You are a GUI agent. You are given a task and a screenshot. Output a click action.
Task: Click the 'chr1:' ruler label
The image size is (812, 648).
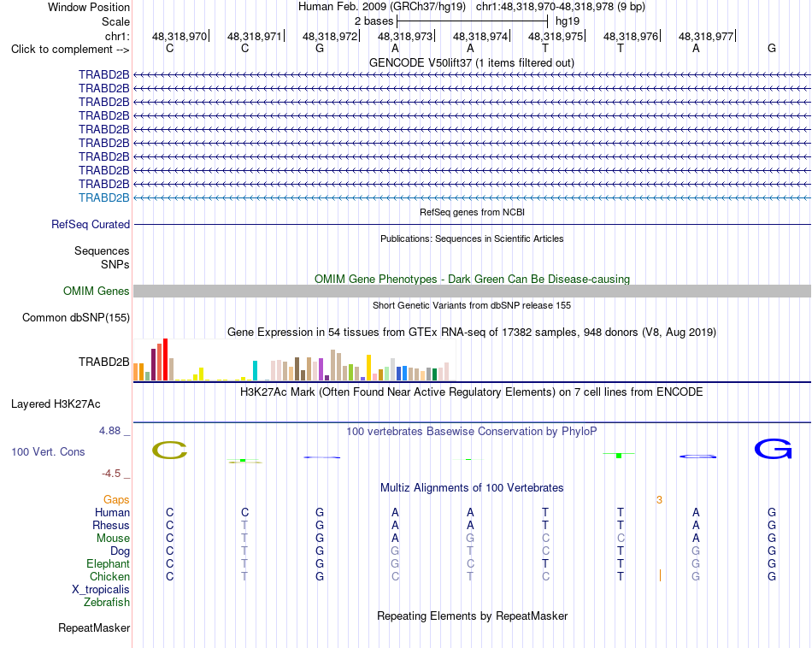tap(117, 36)
